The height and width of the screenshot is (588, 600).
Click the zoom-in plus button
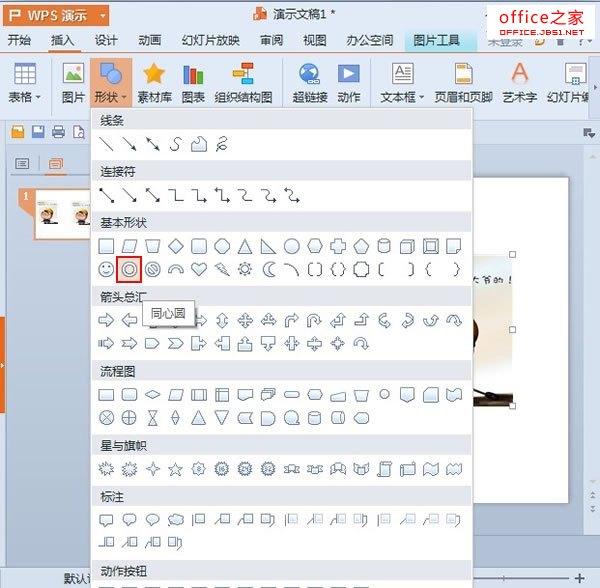click(x=580, y=578)
